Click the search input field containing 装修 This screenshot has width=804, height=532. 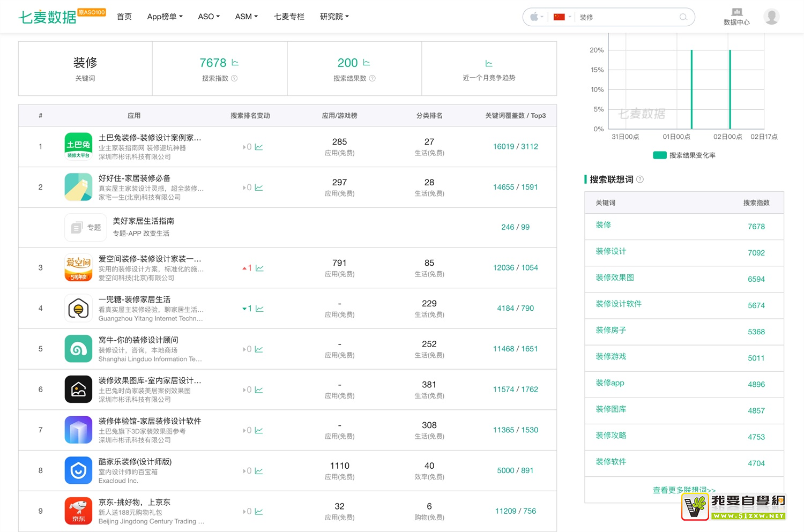tap(627, 17)
